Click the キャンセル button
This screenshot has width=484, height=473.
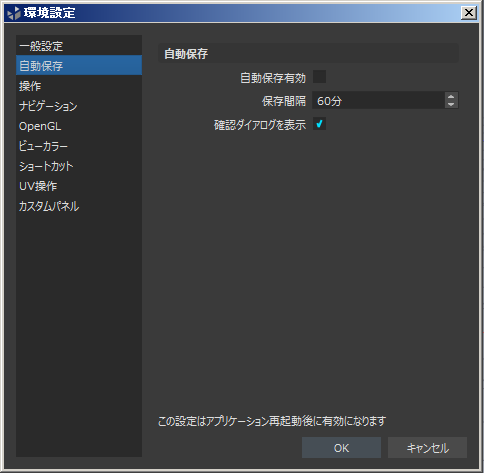[427, 448]
